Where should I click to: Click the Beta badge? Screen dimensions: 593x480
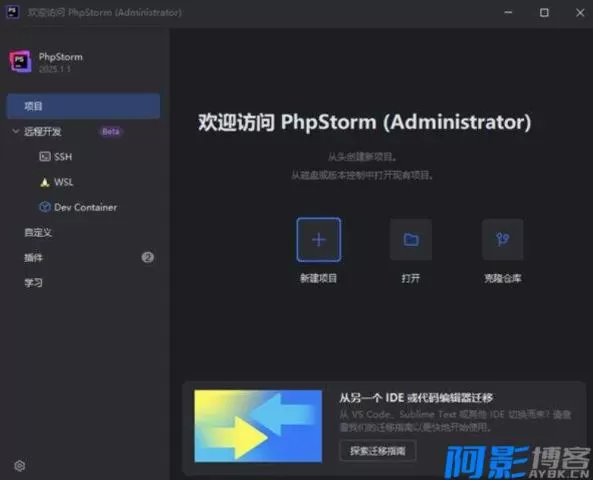[111, 132]
